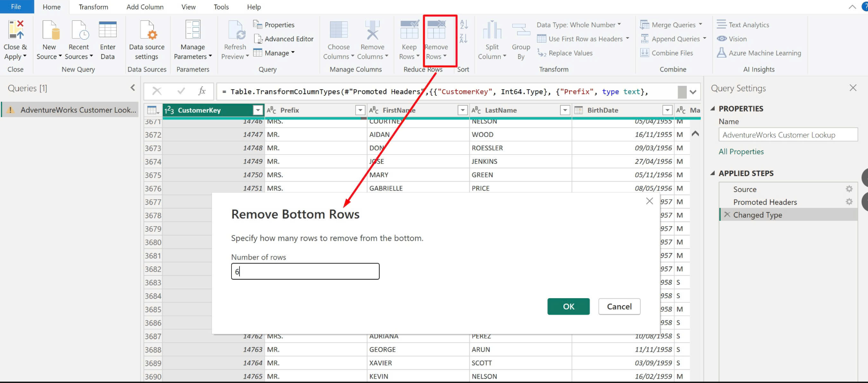Open Data source settings
Viewport: 868px width, 383px height.
tap(147, 31)
